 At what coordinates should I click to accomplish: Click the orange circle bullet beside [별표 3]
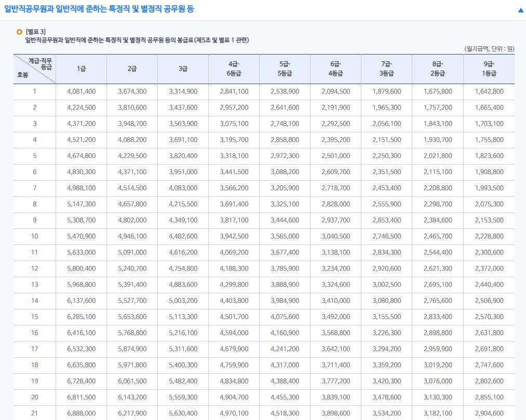pos(19,32)
